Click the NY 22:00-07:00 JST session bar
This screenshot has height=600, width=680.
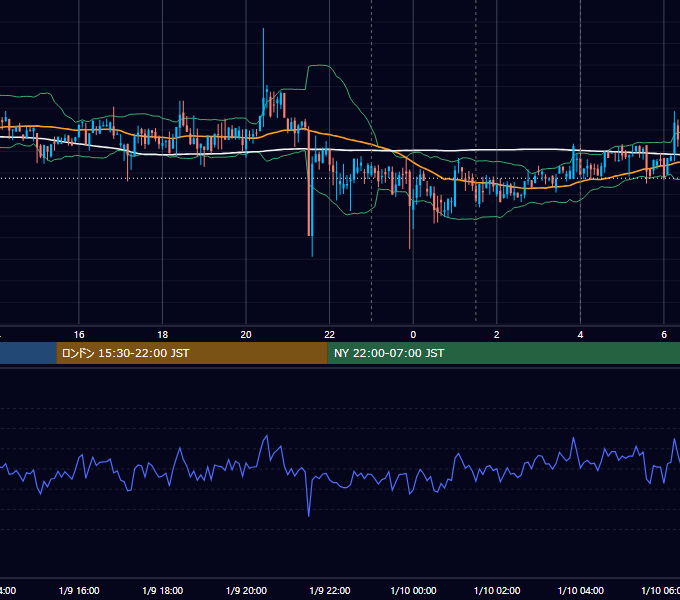(x=503, y=353)
